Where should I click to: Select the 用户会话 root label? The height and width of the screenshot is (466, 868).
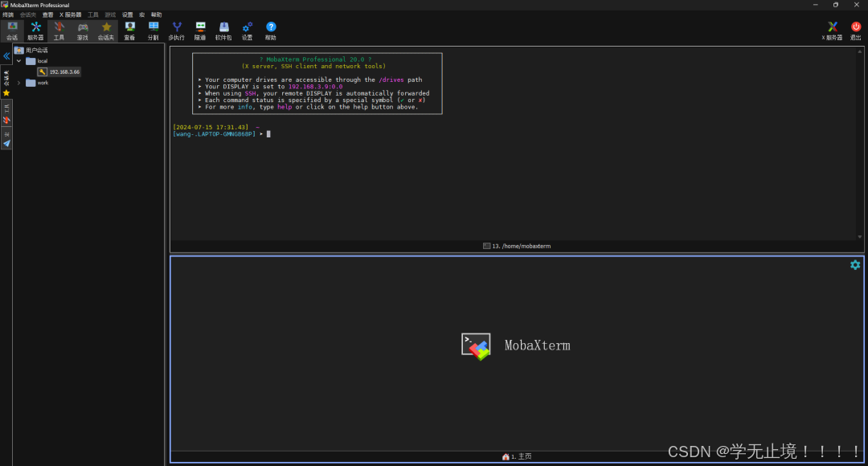click(x=36, y=51)
